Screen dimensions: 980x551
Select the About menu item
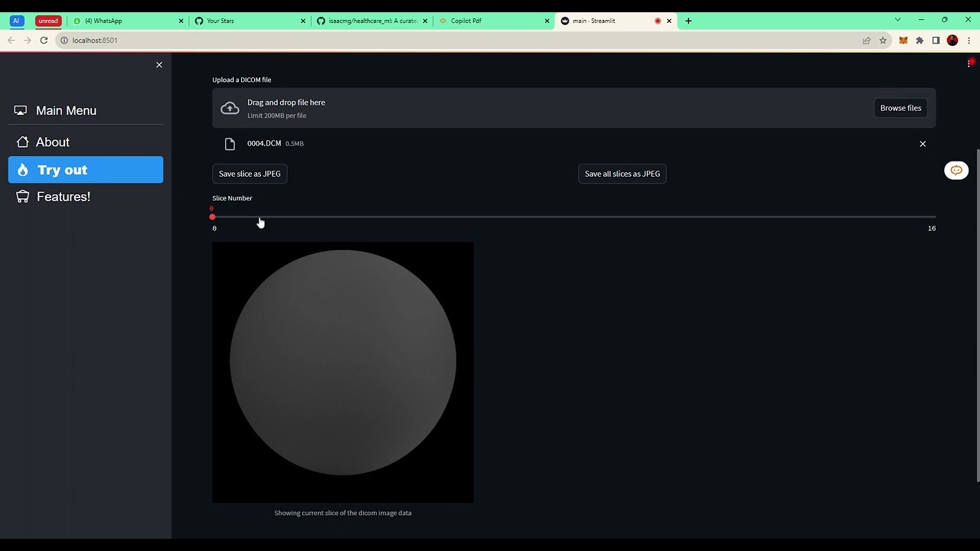click(x=86, y=142)
